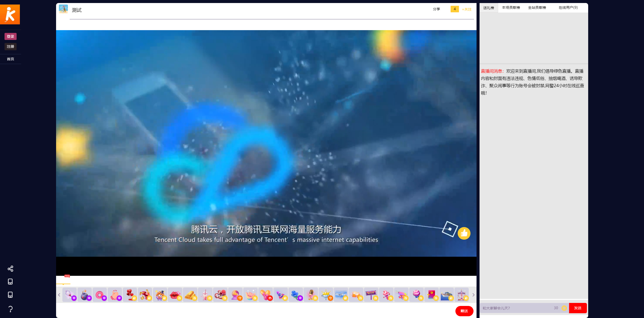Select the blue rose gift

pyautogui.click(x=296, y=295)
